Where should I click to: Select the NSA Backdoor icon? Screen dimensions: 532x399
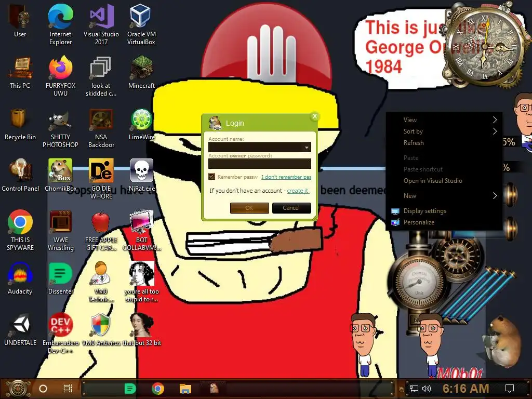click(101, 128)
